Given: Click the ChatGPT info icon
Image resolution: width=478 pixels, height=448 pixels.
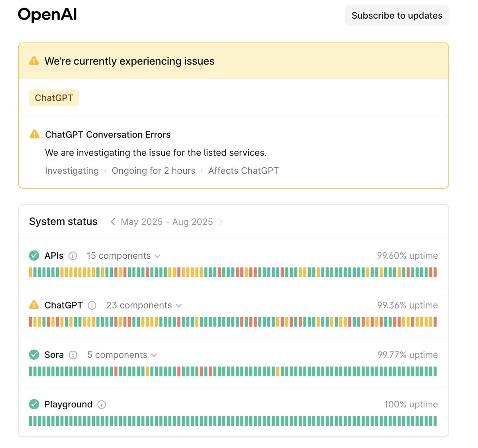Looking at the screenshot, I should (92, 305).
